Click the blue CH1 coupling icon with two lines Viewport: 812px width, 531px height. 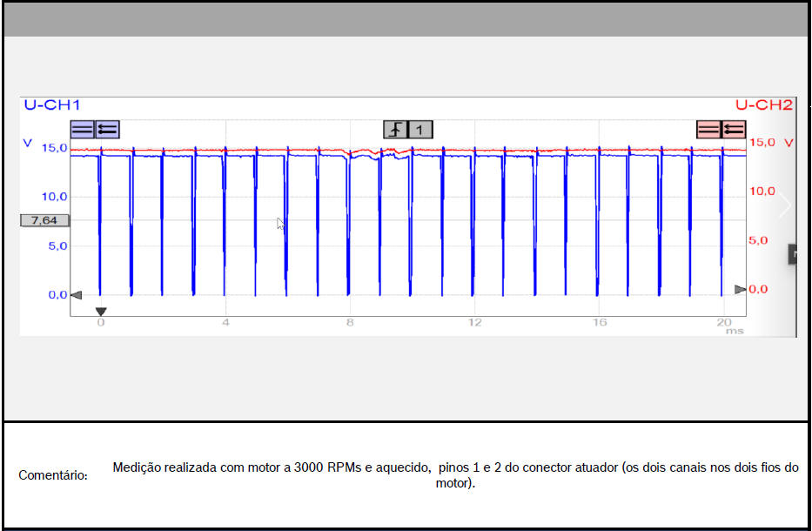coord(83,130)
